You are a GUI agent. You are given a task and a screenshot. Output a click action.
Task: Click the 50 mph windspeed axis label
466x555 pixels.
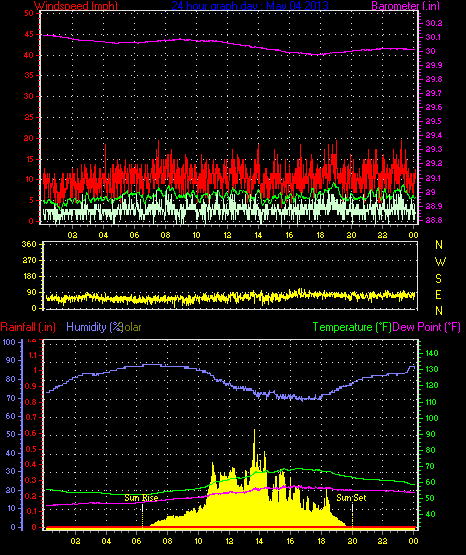click(29, 13)
